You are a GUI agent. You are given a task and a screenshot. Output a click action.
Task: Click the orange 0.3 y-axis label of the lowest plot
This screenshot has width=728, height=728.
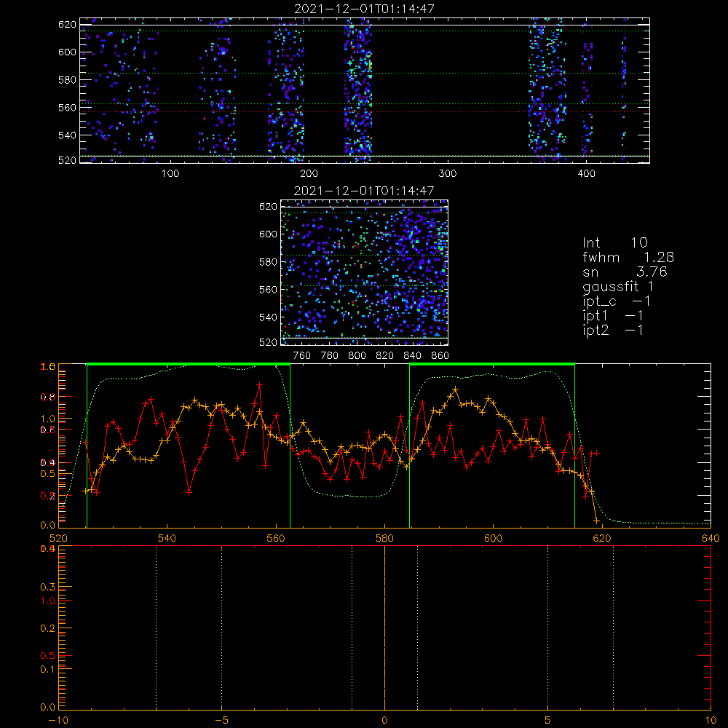(x=47, y=587)
